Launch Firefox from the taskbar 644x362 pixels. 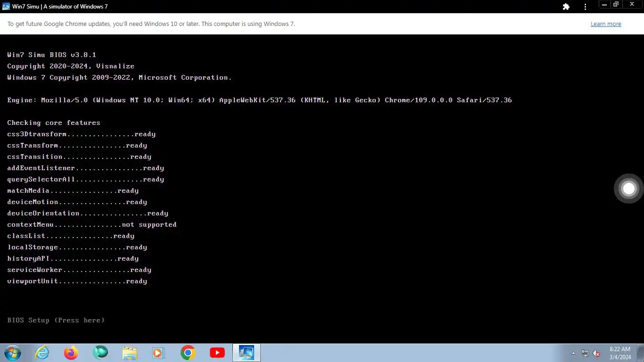[71, 353]
